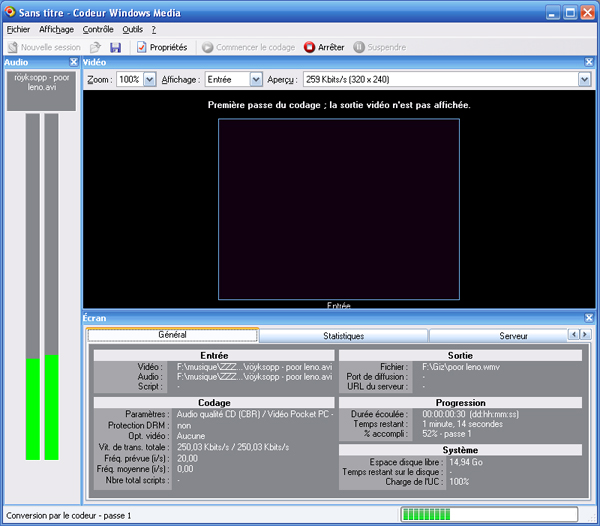The height and width of the screenshot is (526, 600).
Task: Click the Espace disque libre 14,94 Go value
Action: (x=466, y=462)
